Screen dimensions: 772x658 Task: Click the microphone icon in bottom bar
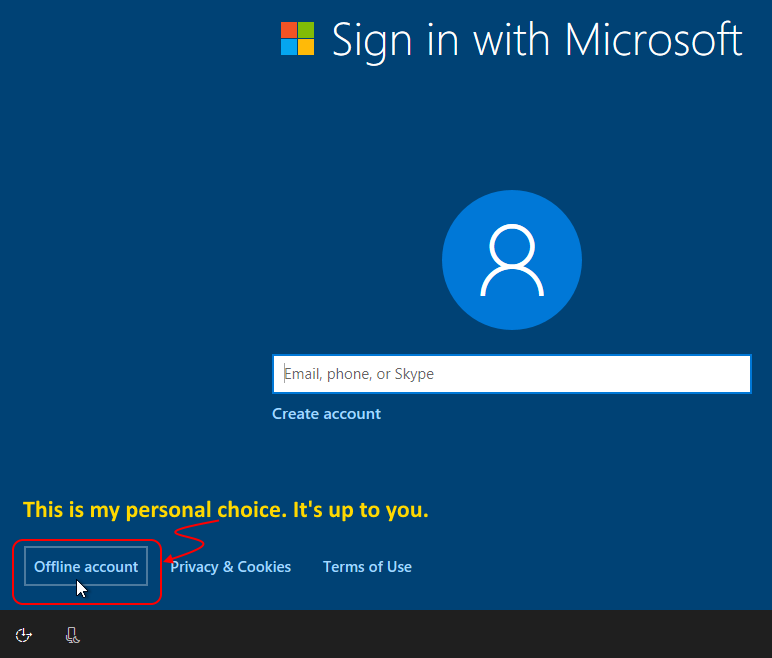tap(73, 635)
